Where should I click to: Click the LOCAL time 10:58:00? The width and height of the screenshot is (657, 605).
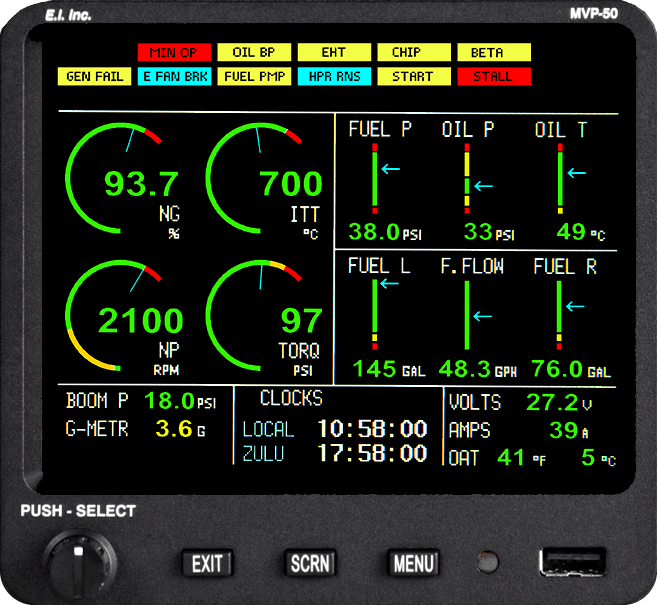[x=372, y=429]
